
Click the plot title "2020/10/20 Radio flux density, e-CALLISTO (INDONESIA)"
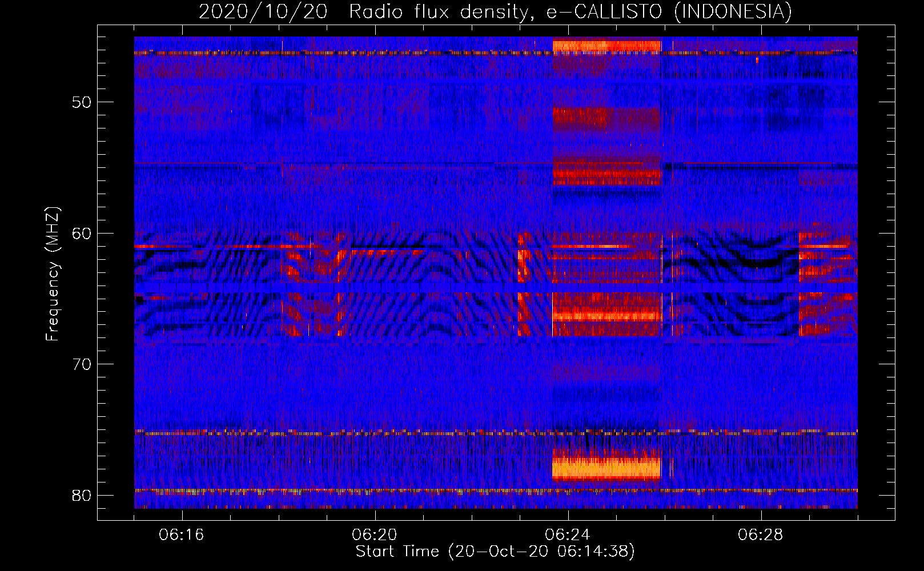(x=495, y=11)
